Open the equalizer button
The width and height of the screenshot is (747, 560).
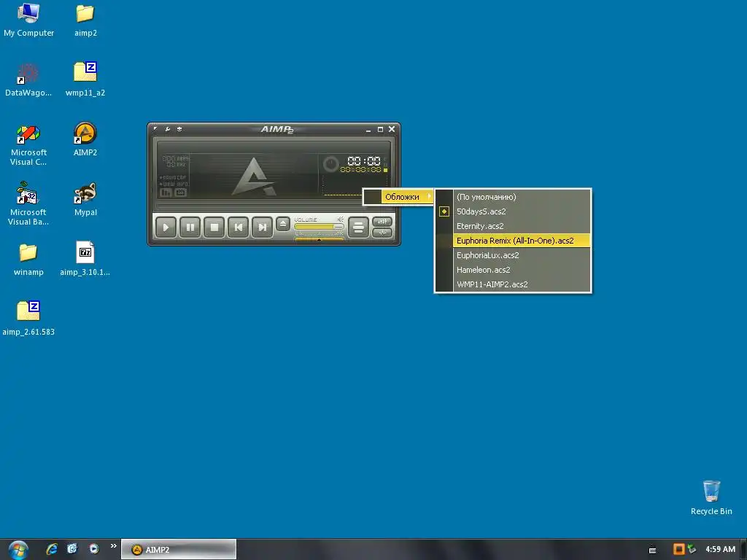382,222
